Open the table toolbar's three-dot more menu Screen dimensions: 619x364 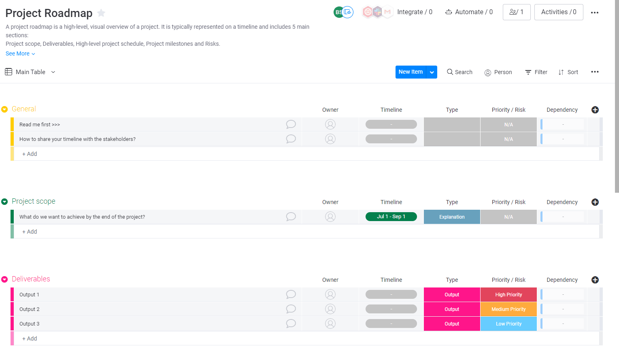[x=595, y=72]
